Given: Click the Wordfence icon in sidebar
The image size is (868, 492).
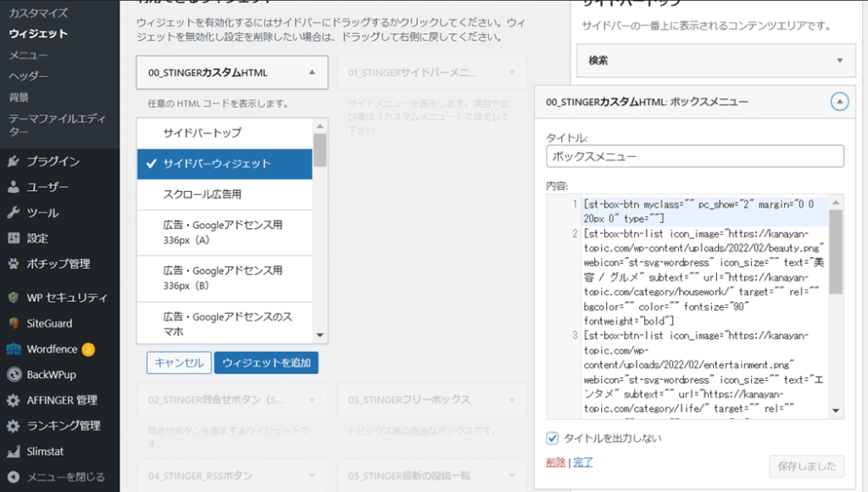Looking at the screenshot, I should tap(13, 349).
